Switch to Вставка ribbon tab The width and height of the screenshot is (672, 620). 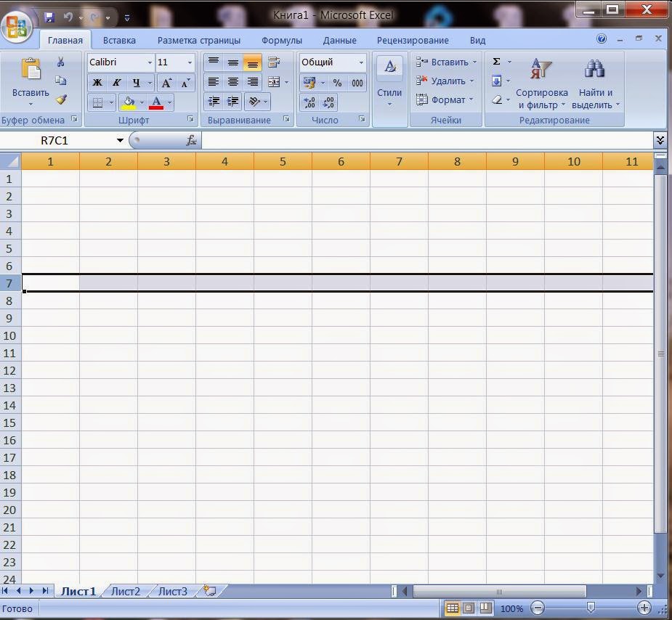coord(119,40)
